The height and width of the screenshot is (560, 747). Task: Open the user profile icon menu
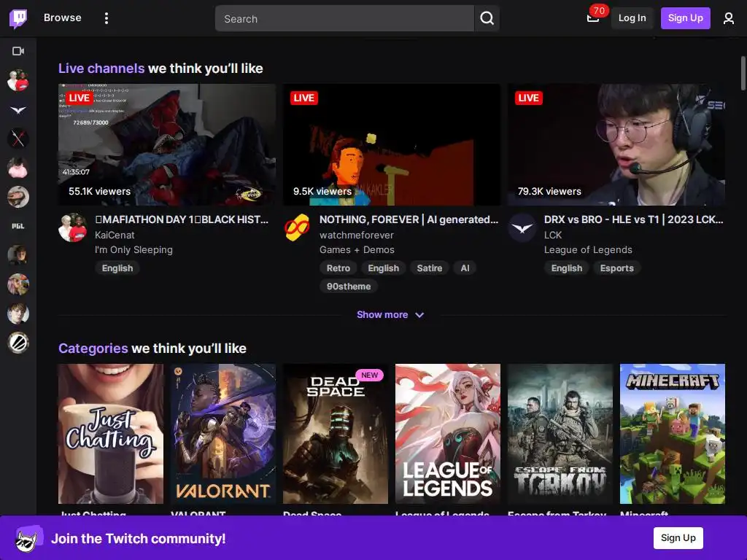tap(729, 18)
